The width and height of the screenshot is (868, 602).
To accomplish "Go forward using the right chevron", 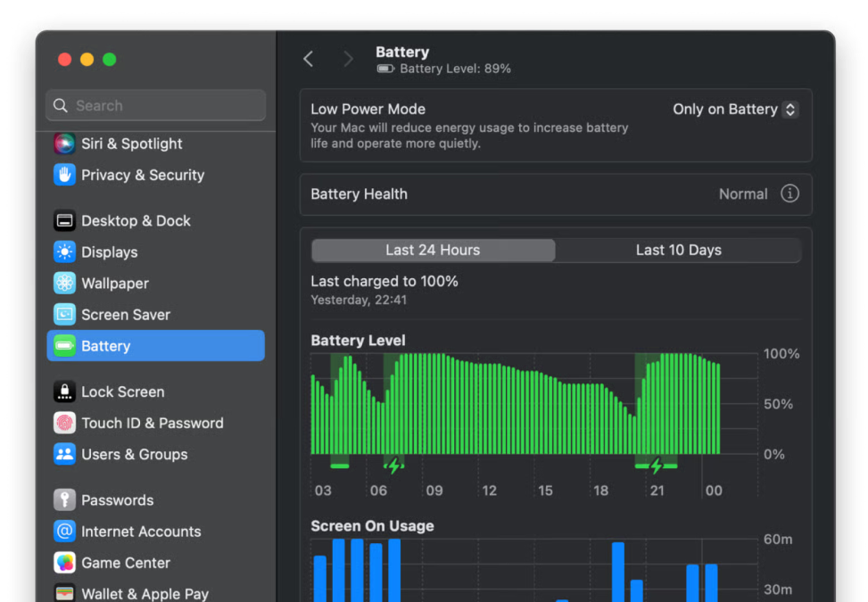I will click(349, 59).
